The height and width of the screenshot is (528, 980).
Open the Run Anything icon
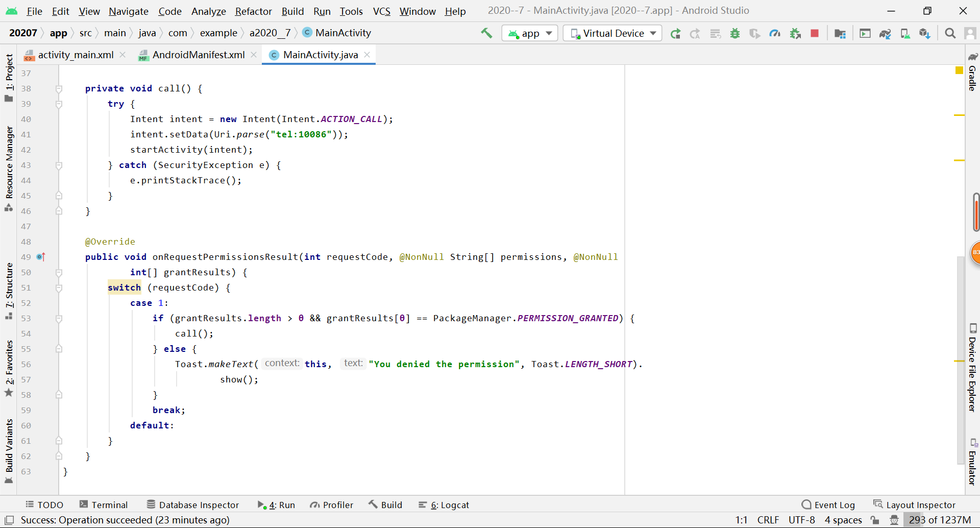[865, 34]
